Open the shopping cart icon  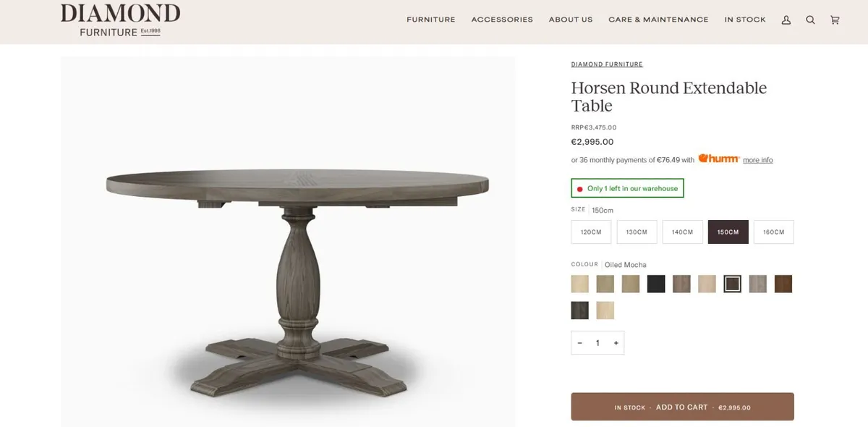[834, 20]
